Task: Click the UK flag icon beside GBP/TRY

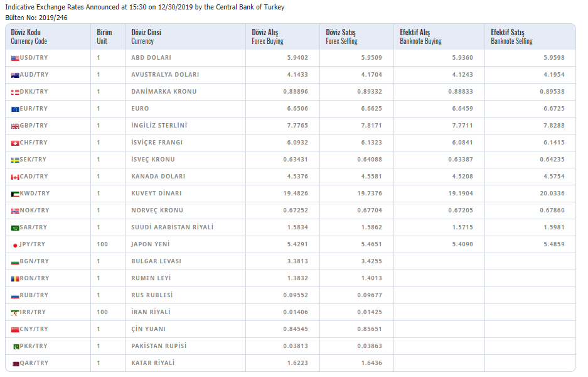Action: click(x=15, y=126)
